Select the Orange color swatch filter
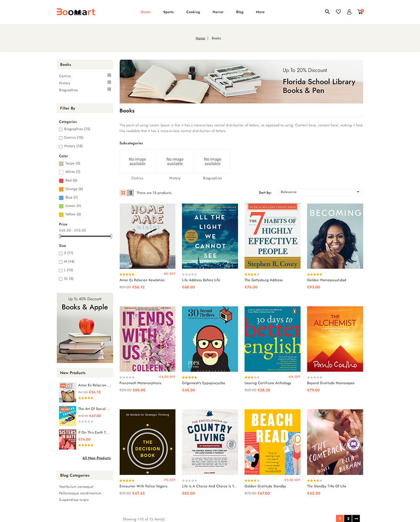 tap(61, 189)
